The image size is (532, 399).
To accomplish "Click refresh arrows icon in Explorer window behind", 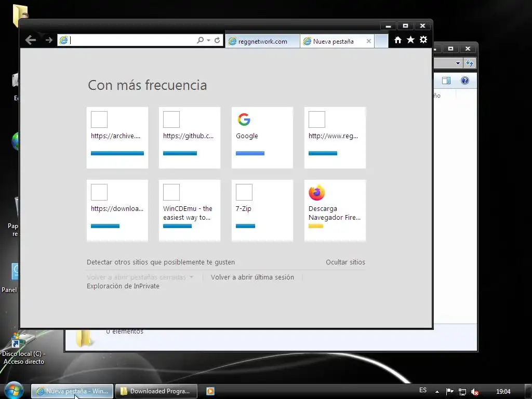I will 470,63.
